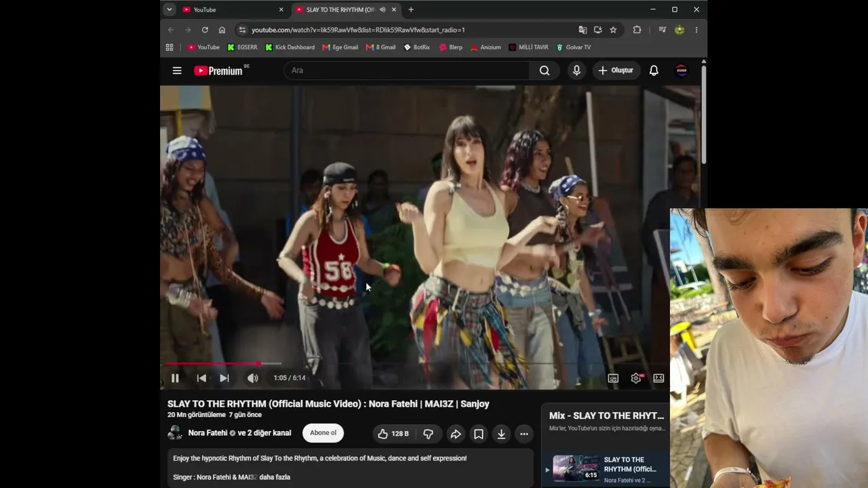Go back in browser history

tap(171, 30)
